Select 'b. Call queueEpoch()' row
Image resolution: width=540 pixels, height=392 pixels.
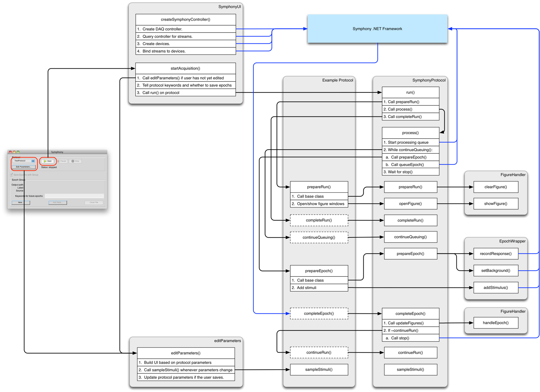click(x=410, y=164)
